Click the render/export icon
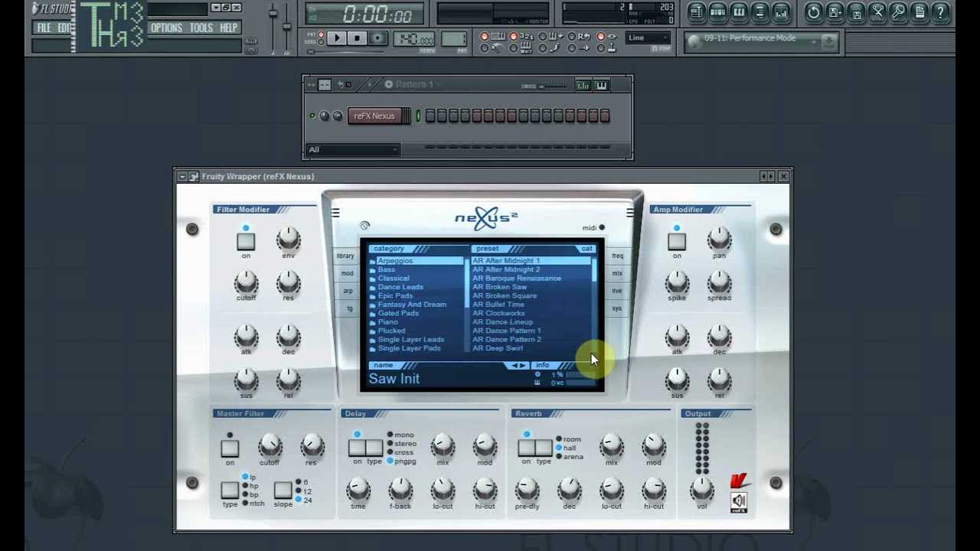 857,12
